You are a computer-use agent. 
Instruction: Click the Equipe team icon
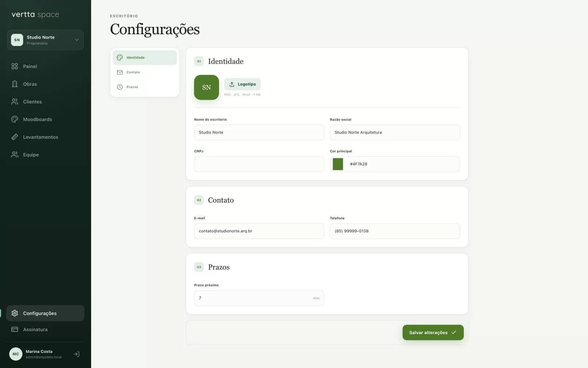tap(15, 155)
